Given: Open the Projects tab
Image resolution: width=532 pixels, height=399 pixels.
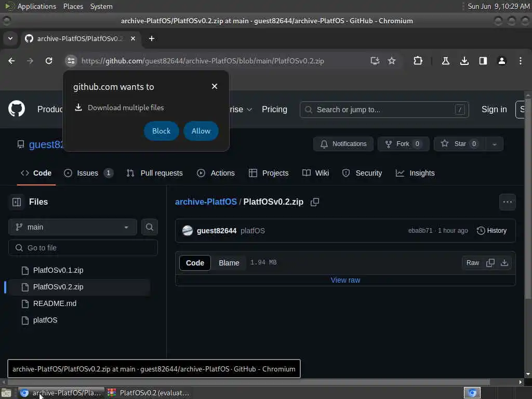Looking at the screenshot, I should (269, 173).
